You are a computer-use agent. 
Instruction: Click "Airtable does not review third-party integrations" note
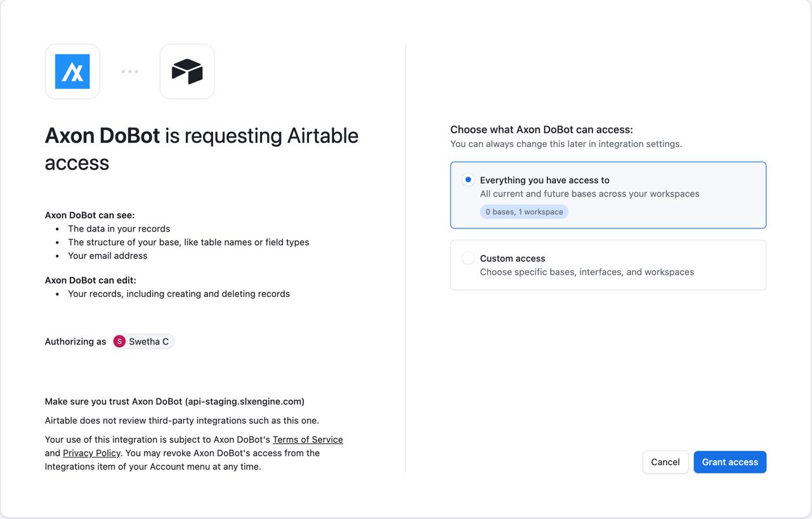click(182, 421)
